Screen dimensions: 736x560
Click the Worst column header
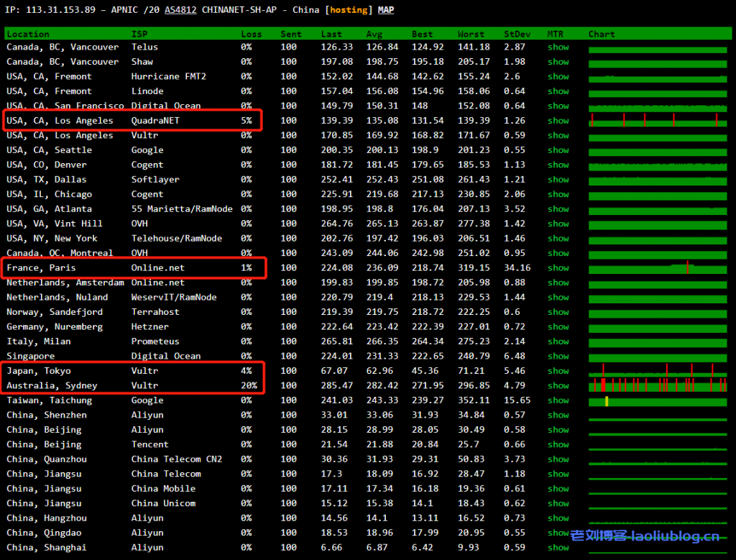(x=471, y=34)
